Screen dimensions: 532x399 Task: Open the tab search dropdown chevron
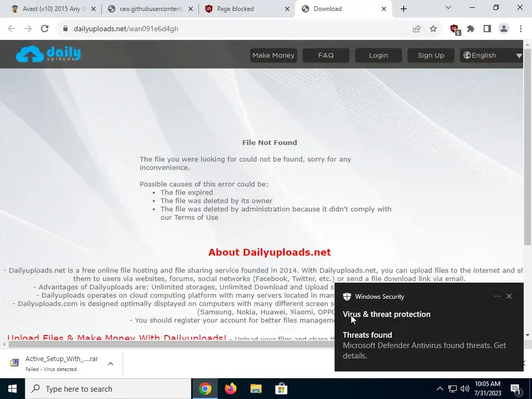click(x=448, y=7)
